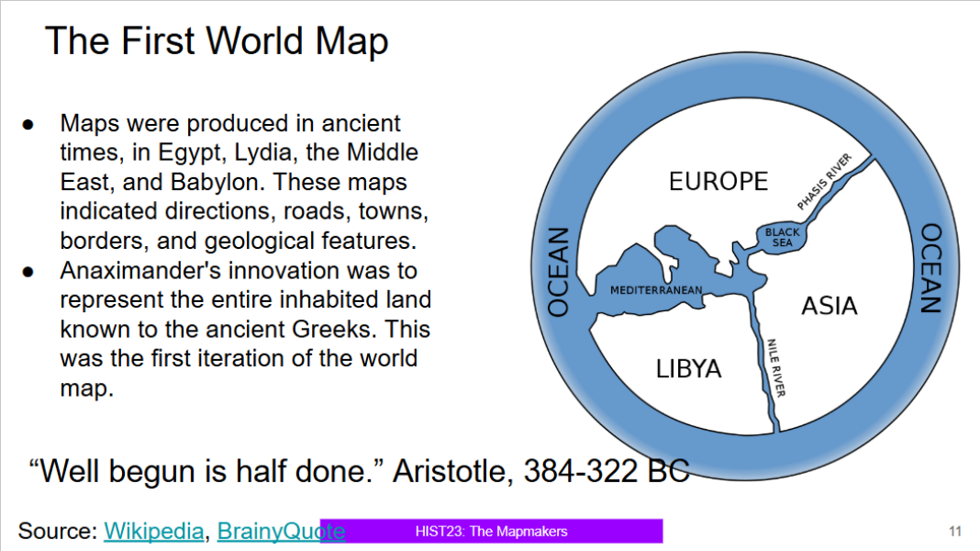Click the ASIA label on the map
Viewport: 980px width, 551px height.
[x=829, y=306]
